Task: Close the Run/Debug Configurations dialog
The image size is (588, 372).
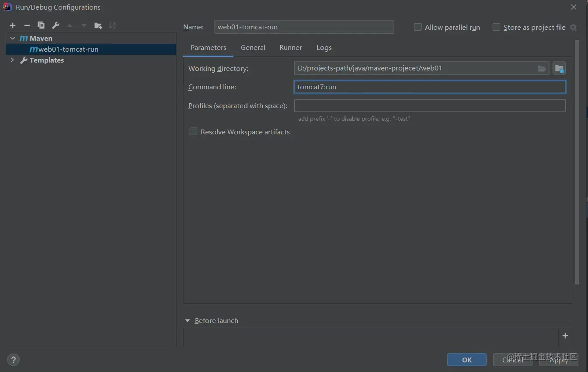Action: tap(574, 7)
